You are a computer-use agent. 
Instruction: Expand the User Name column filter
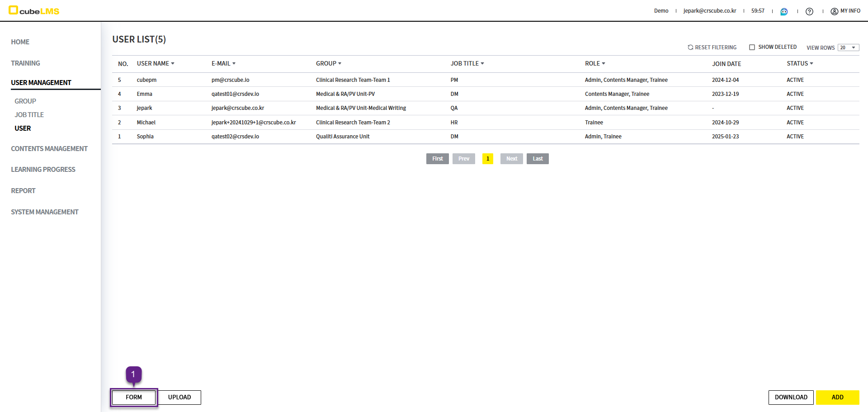pyautogui.click(x=173, y=64)
